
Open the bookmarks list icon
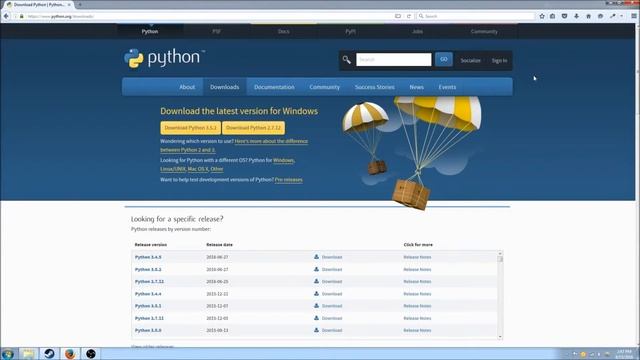pyautogui.click(x=553, y=16)
